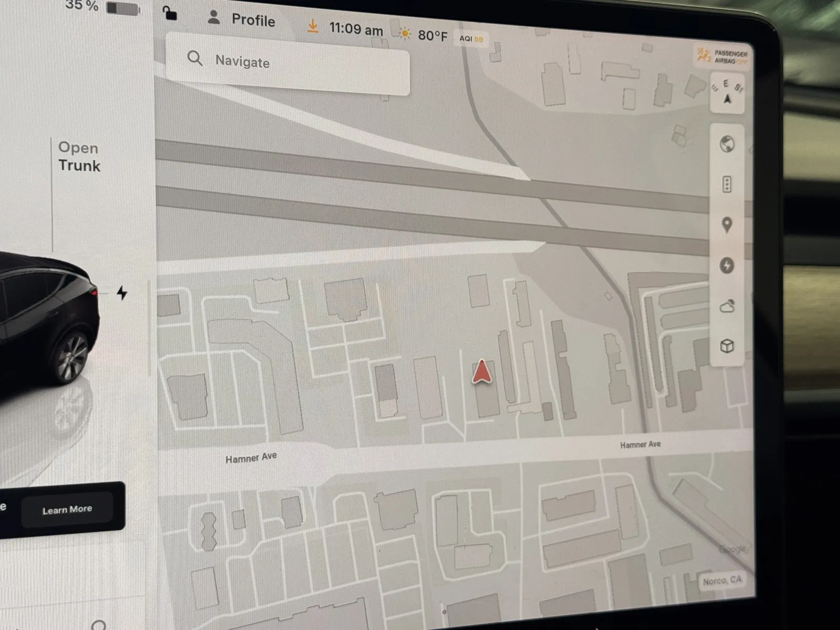The image size is (840, 630).
Task: Show points of interest pin icon
Action: tap(727, 225)
